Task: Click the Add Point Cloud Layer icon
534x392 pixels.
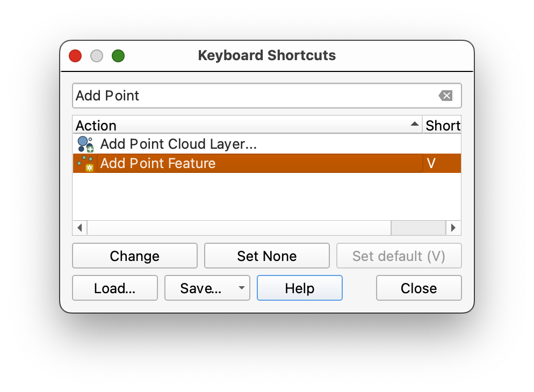Action: 85,144
